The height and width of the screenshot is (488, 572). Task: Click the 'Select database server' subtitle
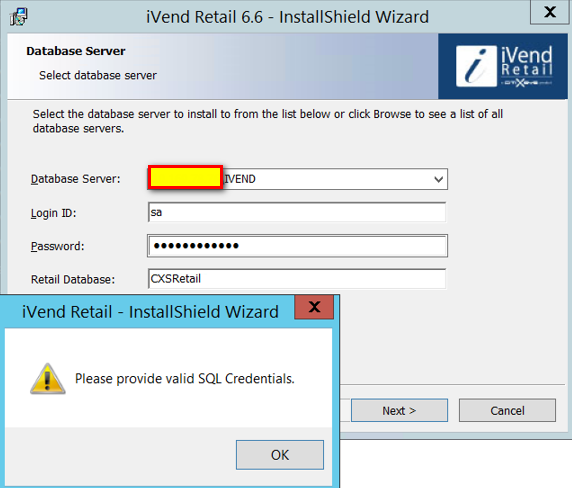(98, 75)
